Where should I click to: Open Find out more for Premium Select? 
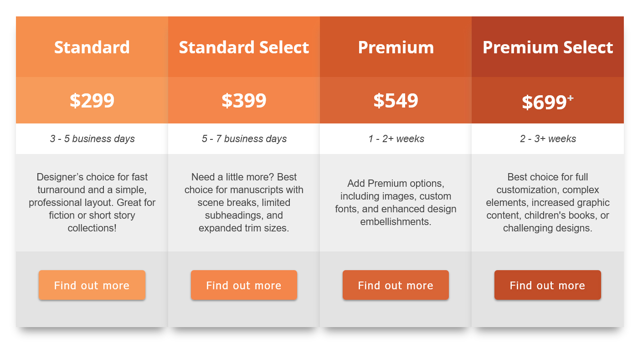[547, 285]
